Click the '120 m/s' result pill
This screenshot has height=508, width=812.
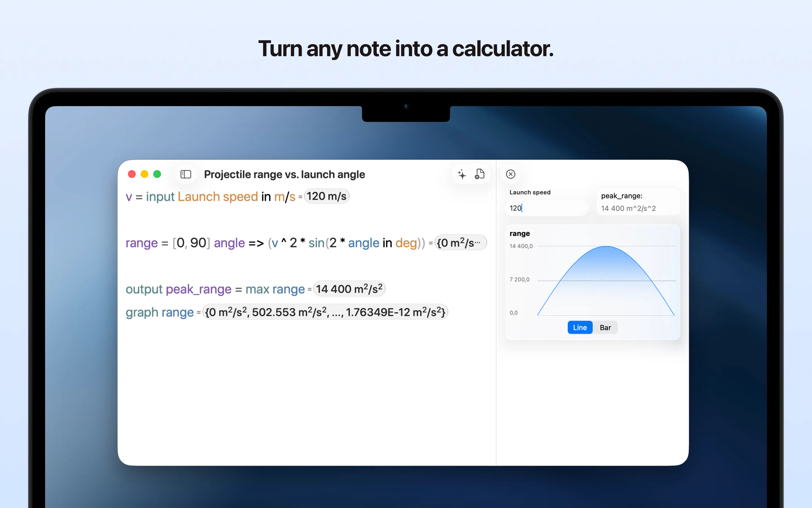(x=326, y=196)
